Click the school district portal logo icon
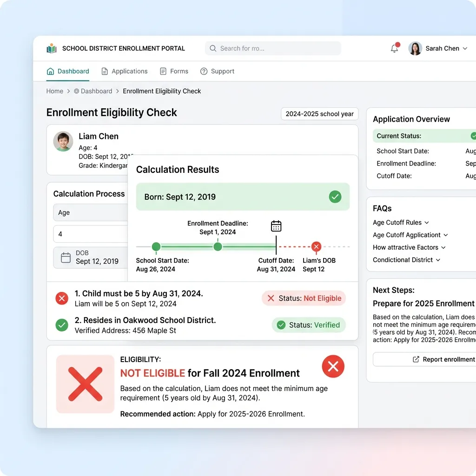The width and height of the screenshot is (476, 476). [x=52, y=48]
